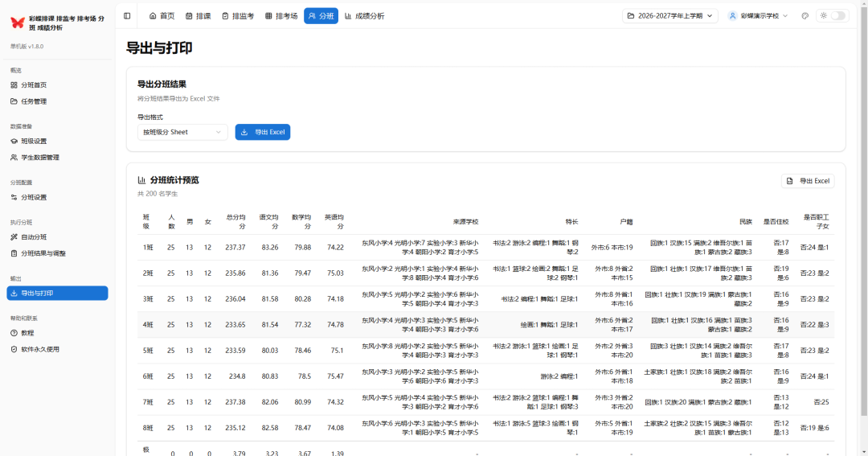Open 任务管理 in the sidebar

(x=58, y=101)
